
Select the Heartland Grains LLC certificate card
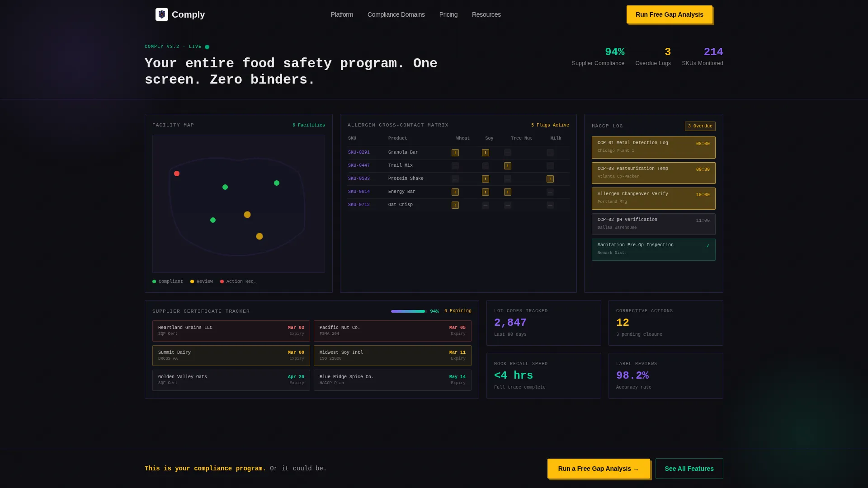pyautogui.click(x=231, y=331)
